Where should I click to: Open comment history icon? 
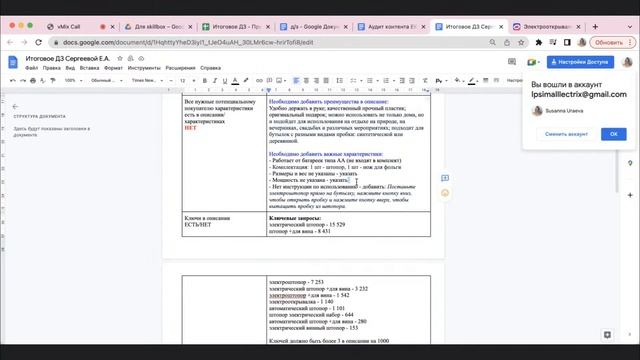[x=512, y=62]
